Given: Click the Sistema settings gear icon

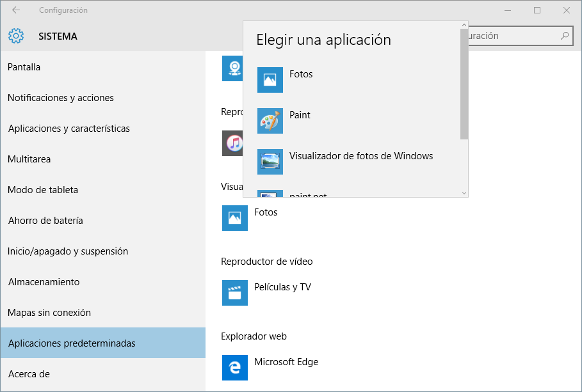Looking at the screenshot, I should [16, 36].
